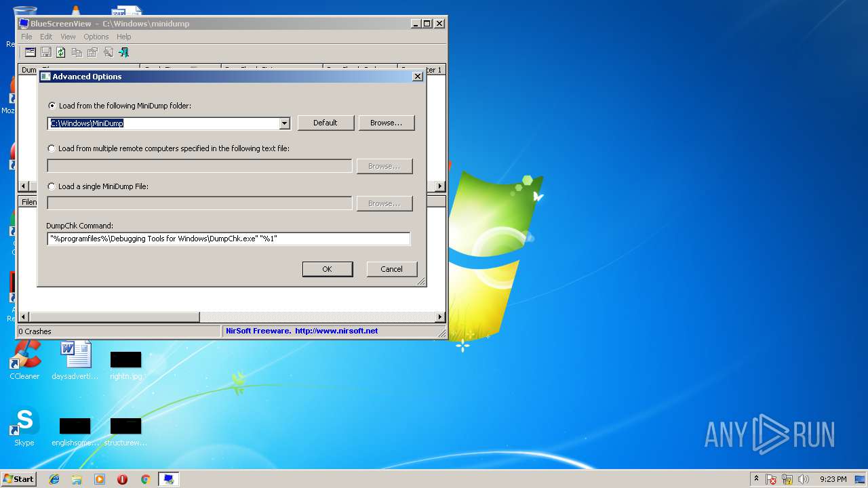Click the Cancel button
This screenshot has height=488, width=868.
391,269
